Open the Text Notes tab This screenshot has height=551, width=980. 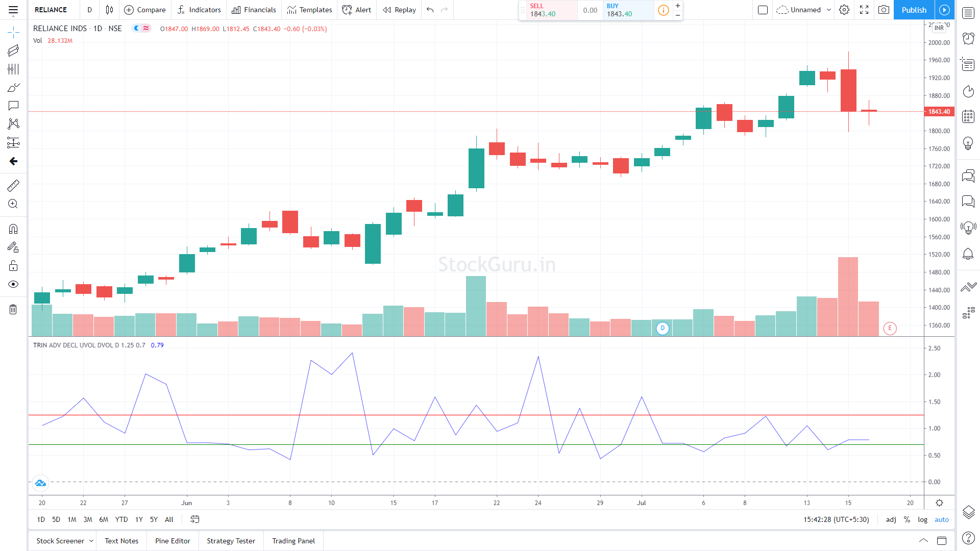point(121,541)
